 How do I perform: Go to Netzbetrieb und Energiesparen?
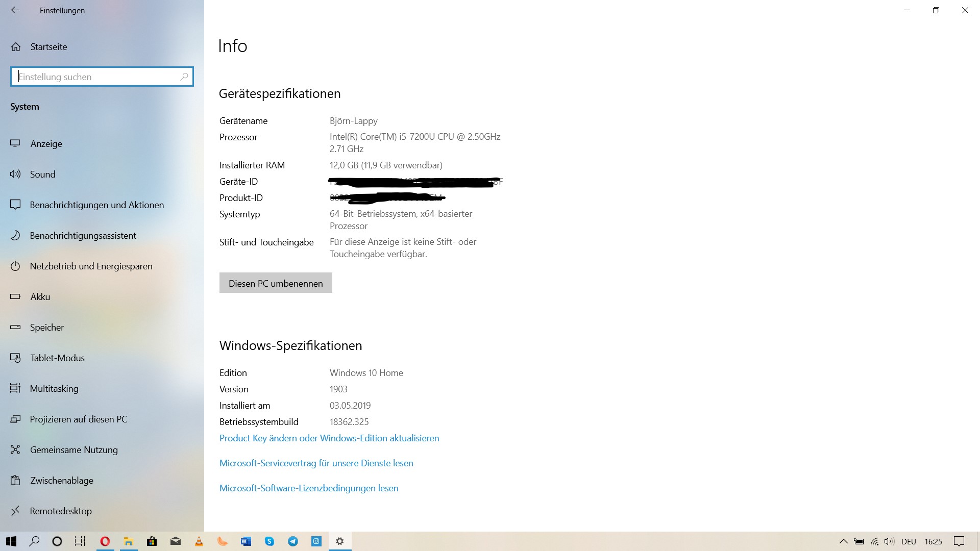[91, 266]
